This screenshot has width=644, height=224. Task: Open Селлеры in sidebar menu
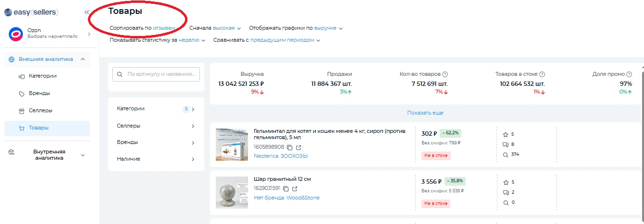40,111
